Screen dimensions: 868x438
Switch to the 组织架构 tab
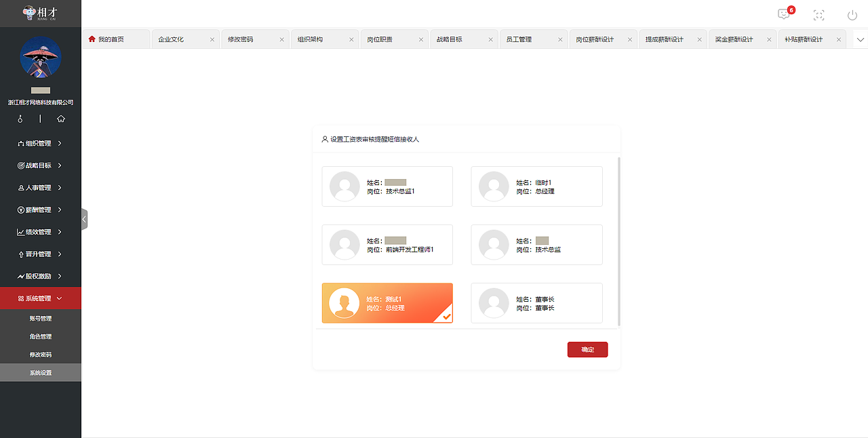tap(324, 39)
